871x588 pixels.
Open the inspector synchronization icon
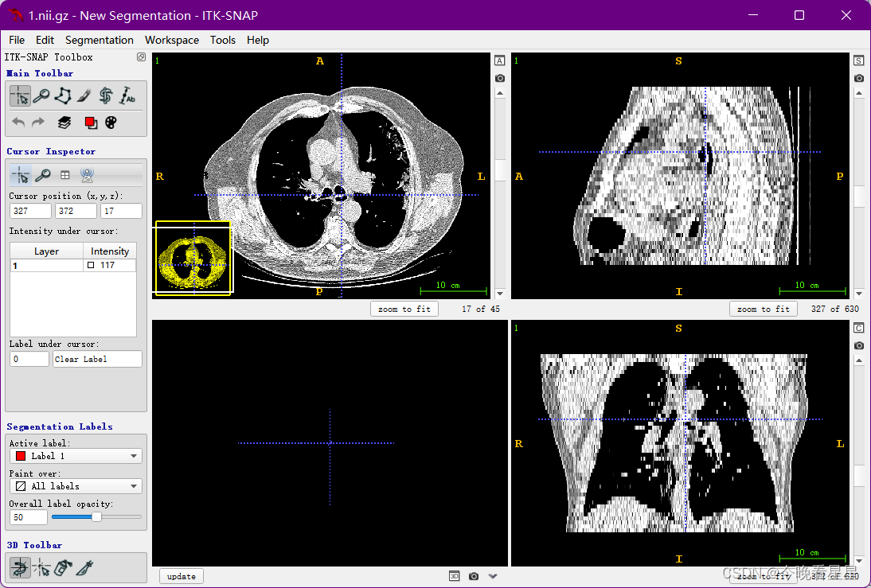pos(88,176)
